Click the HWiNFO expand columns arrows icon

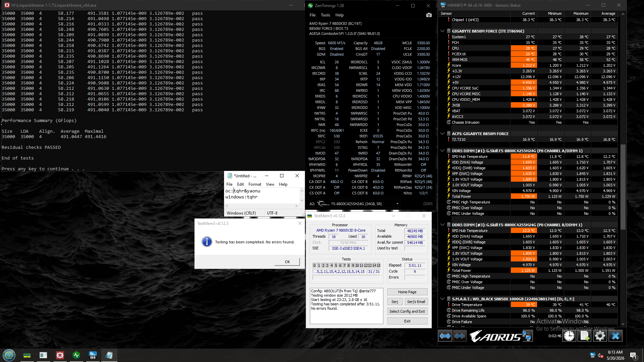tap(445, 336)
